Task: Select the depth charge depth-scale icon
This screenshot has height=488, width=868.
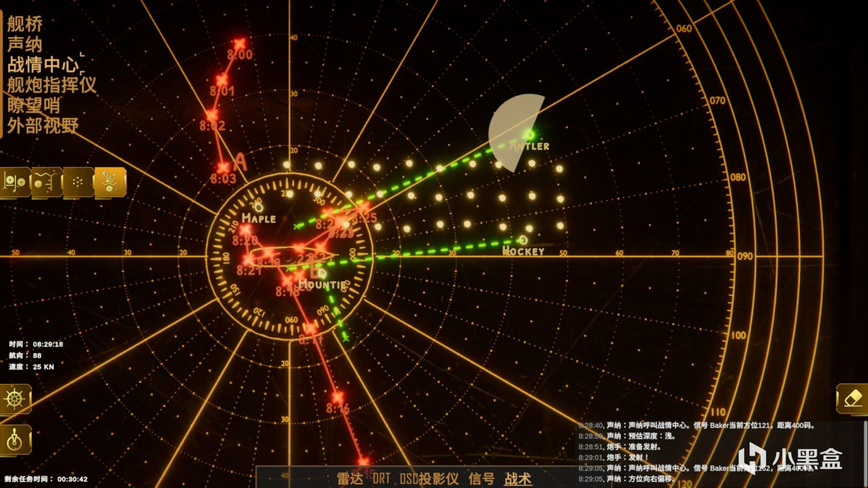Action: 46,182
